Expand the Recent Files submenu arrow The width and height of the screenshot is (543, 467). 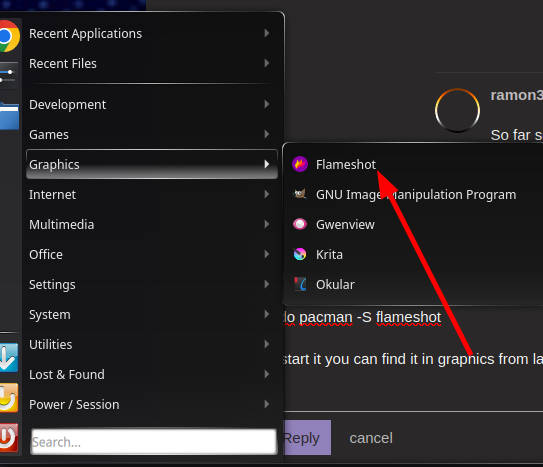[267, 63]
